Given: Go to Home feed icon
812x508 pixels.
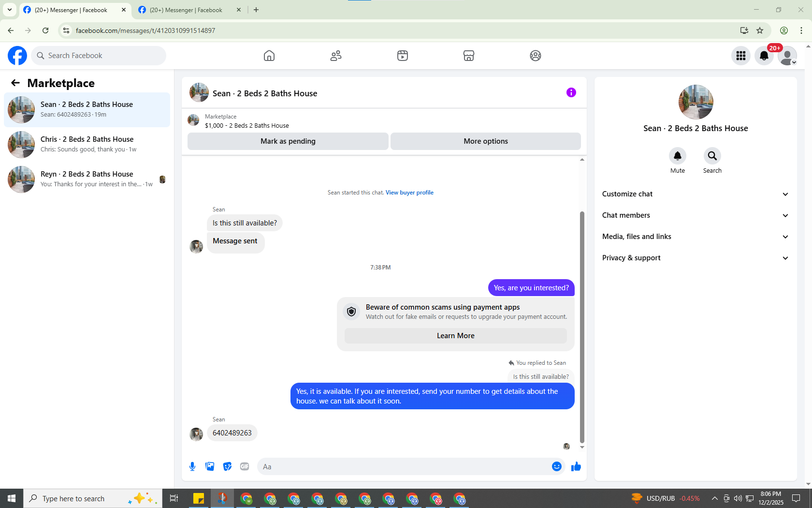Looking at the screenshot, I should coord(269,56).
